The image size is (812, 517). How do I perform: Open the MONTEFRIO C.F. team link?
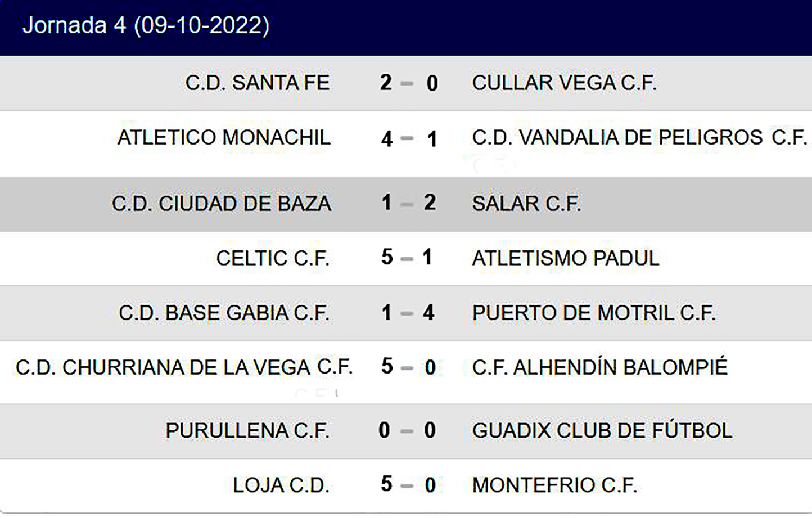click(554, 485)
